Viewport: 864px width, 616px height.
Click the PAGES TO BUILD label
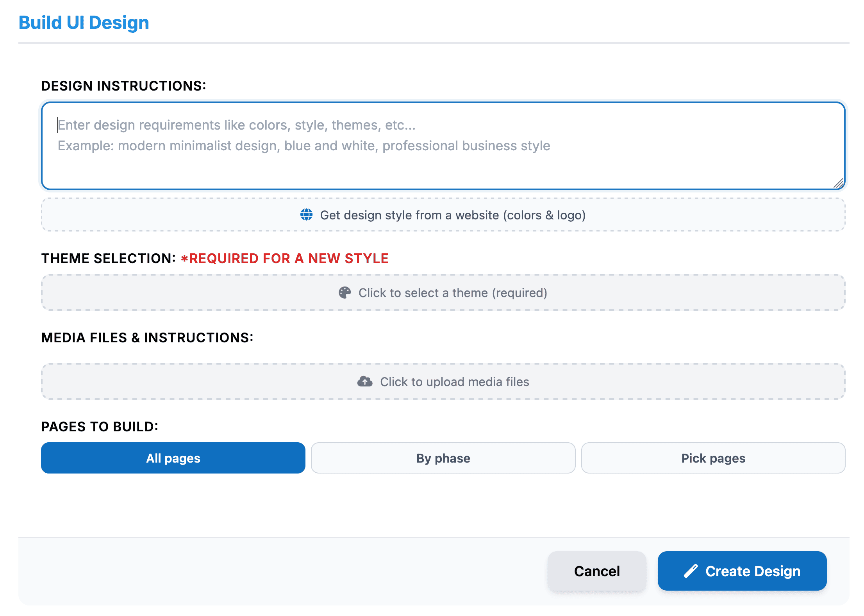100,427
